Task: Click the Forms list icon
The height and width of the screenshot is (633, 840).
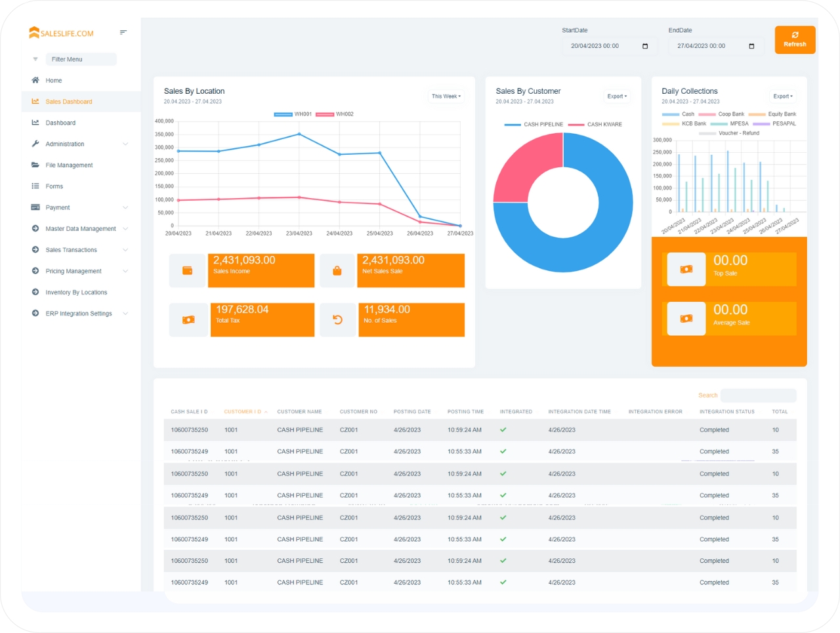Action: [x=35, y=186]
